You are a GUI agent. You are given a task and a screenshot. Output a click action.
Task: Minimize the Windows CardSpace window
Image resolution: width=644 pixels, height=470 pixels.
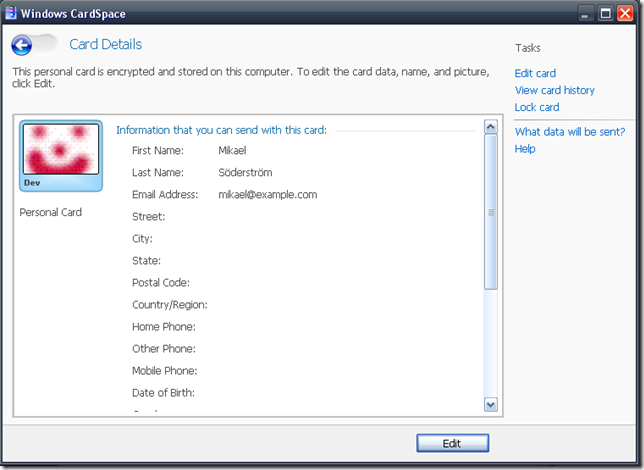pos(584,13)
